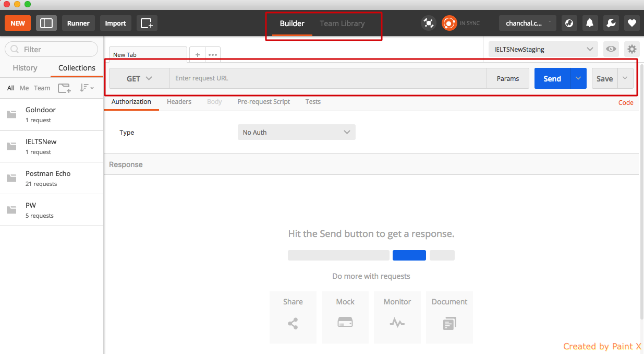Open notifications bell icon
Screen dimensions: 644x354
(x=590, y=23)
